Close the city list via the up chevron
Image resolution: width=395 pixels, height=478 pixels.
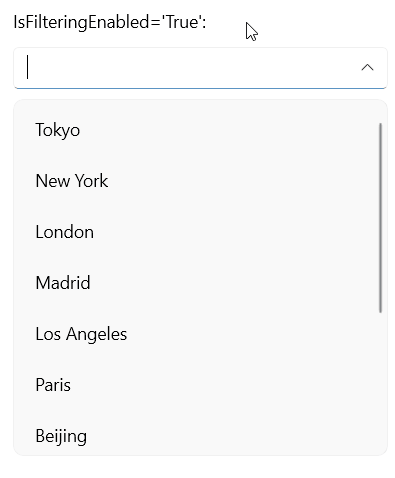(367, 68)
